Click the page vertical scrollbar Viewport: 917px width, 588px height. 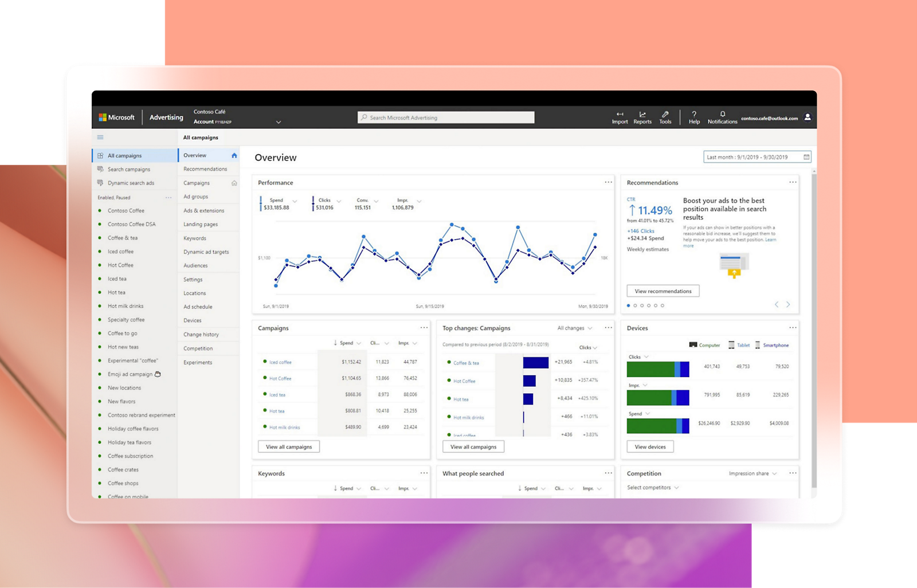[814, 330]
